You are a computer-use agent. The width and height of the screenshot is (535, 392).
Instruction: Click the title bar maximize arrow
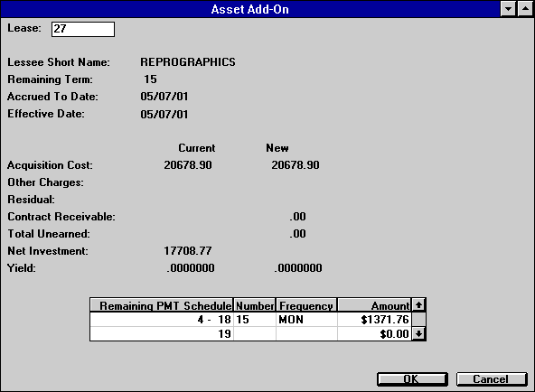click(x=525, y=9)
